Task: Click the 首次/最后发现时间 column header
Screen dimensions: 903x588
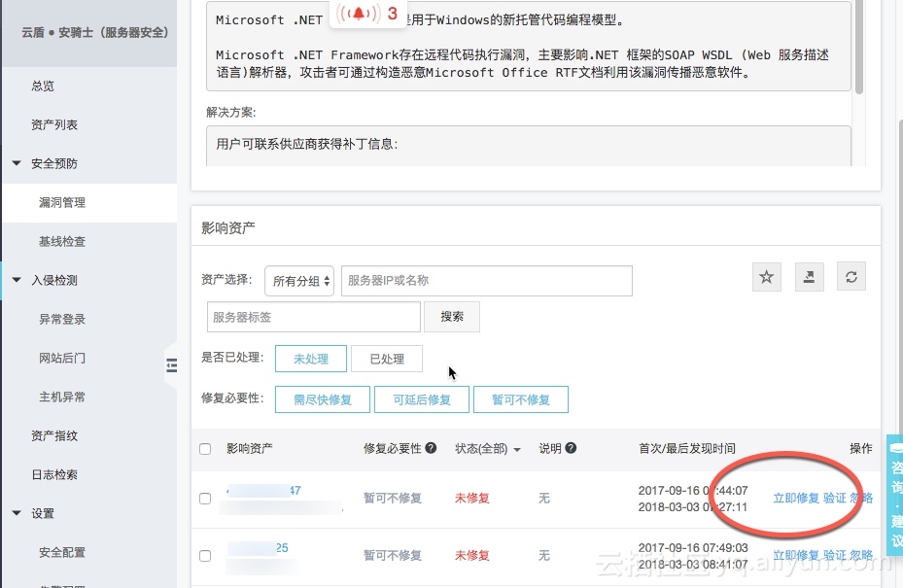Action: [x=687, y=449]
